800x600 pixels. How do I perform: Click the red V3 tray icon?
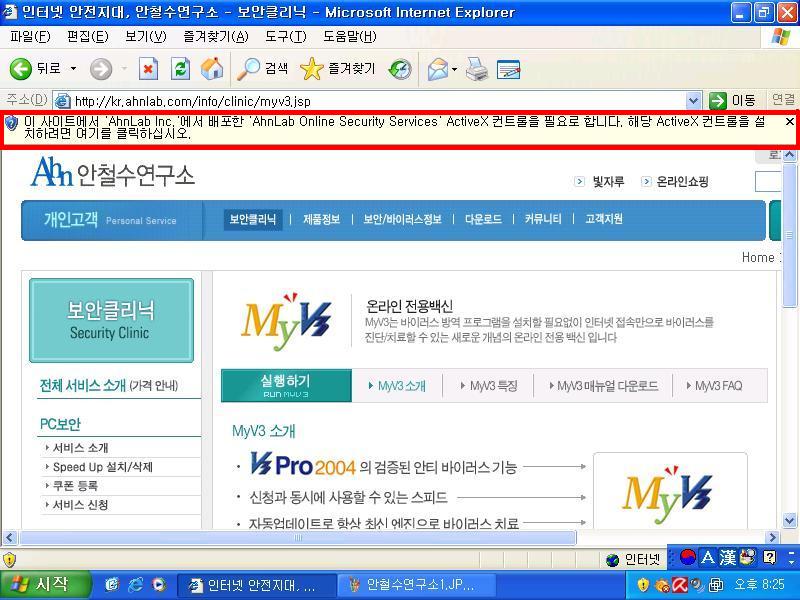click(x=679, y=585)
